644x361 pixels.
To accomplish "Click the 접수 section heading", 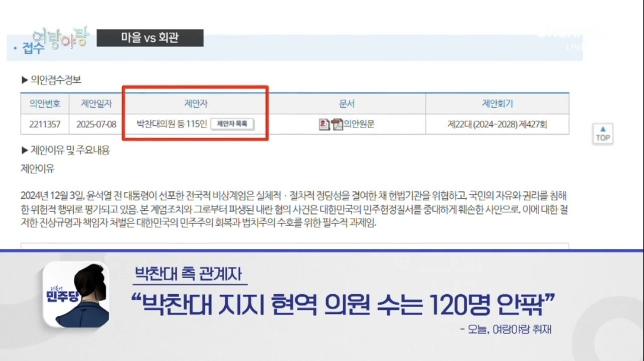I will coord(33,50).
